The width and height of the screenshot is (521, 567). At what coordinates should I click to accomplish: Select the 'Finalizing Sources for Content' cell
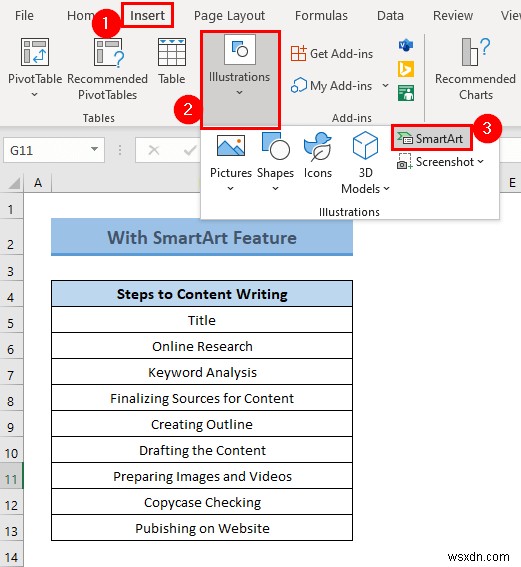pos(202,398)
